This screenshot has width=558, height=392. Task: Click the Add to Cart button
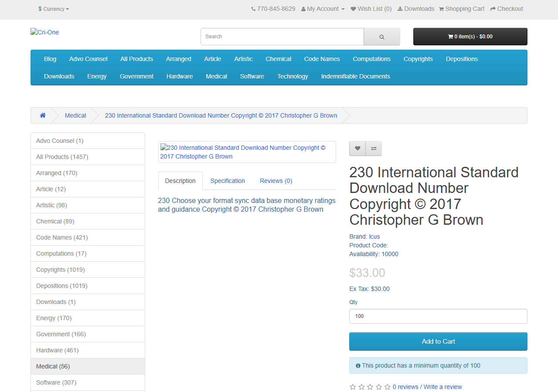(438, 341)
